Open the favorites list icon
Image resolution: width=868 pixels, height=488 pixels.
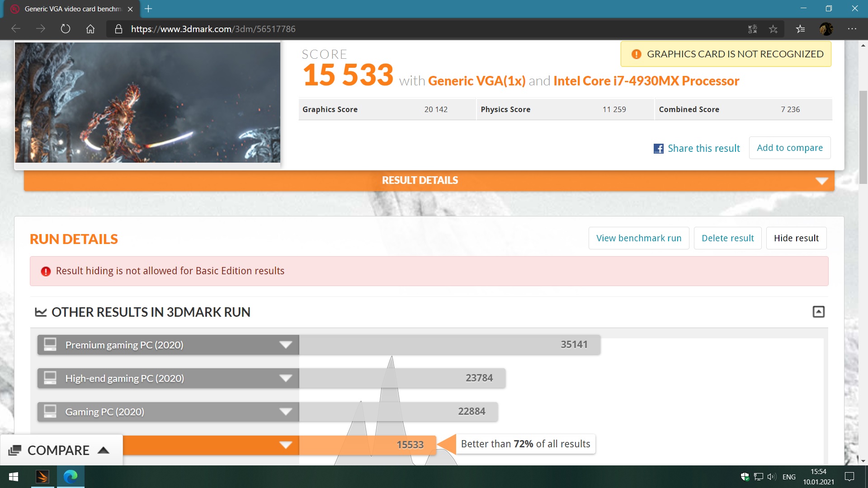click(x=800, y=29)
